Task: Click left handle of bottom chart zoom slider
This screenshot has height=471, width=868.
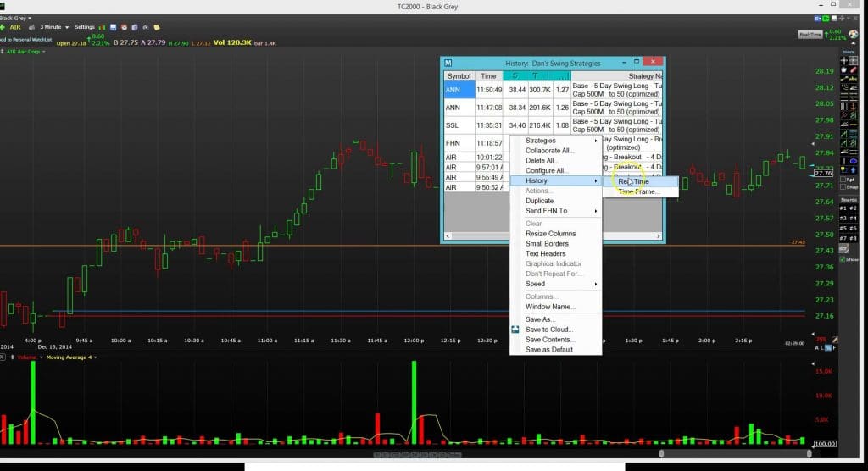Action: (661, 454)
